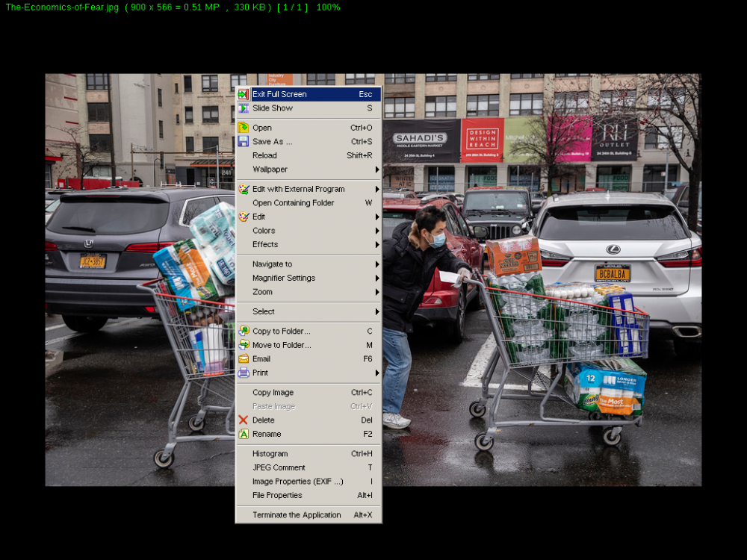This screenshot has height=560, width=747.
Task: Expand the Effects submenu arrow
Action: 376,244
